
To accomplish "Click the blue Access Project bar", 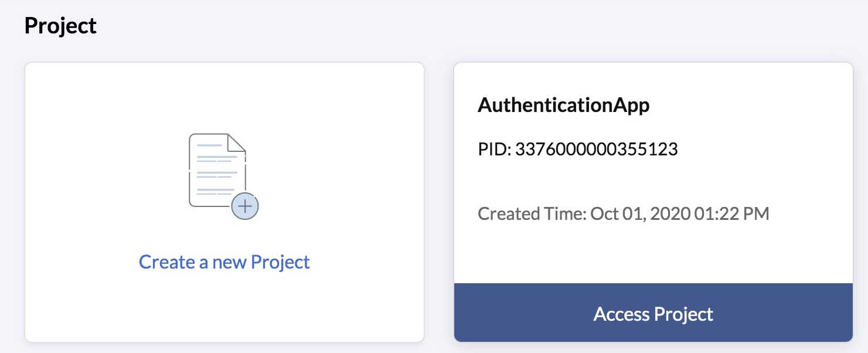I will tap(652, 314).
